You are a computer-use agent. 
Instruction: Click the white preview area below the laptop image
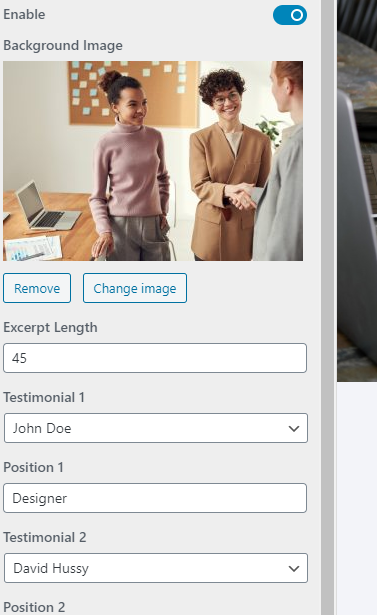click(357, 498)
